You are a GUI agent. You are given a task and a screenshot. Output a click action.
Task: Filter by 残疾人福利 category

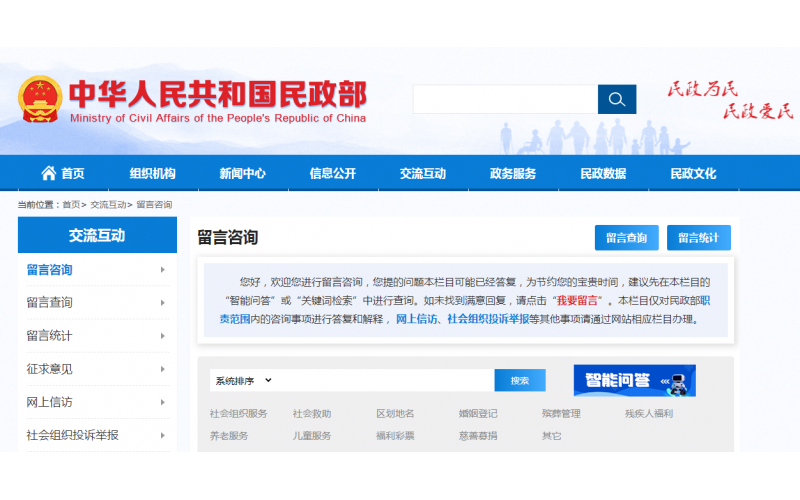(x=649, y=414)
